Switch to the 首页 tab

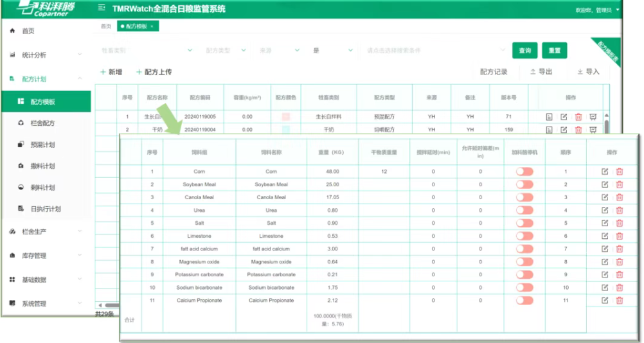point(106,26)
